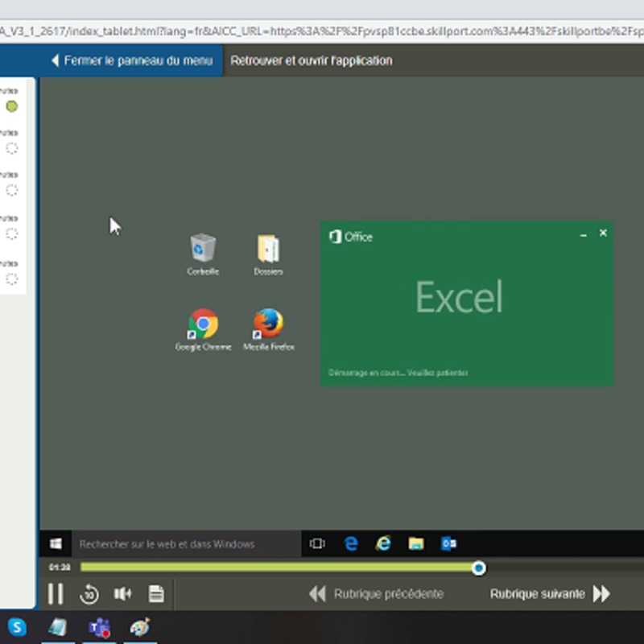Click the browser address bar URL

(322, 31)
